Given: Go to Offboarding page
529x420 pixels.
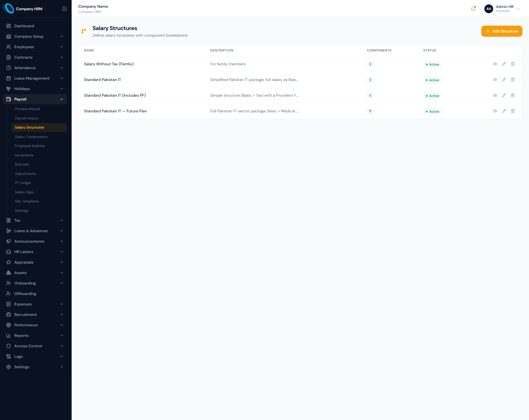Looking at the screenshot, I should 35,294.
